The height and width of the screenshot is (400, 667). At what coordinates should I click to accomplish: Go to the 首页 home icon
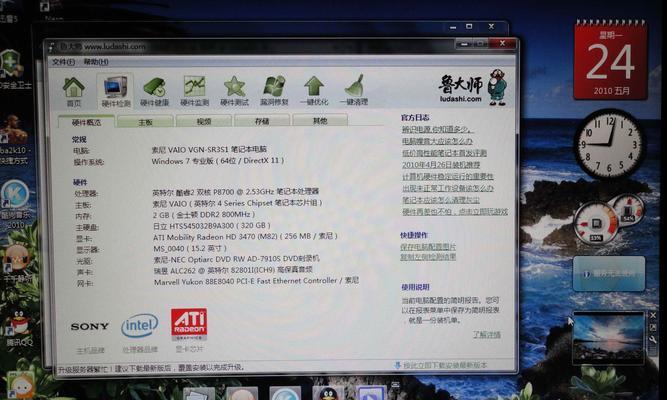tap(74, 91)
